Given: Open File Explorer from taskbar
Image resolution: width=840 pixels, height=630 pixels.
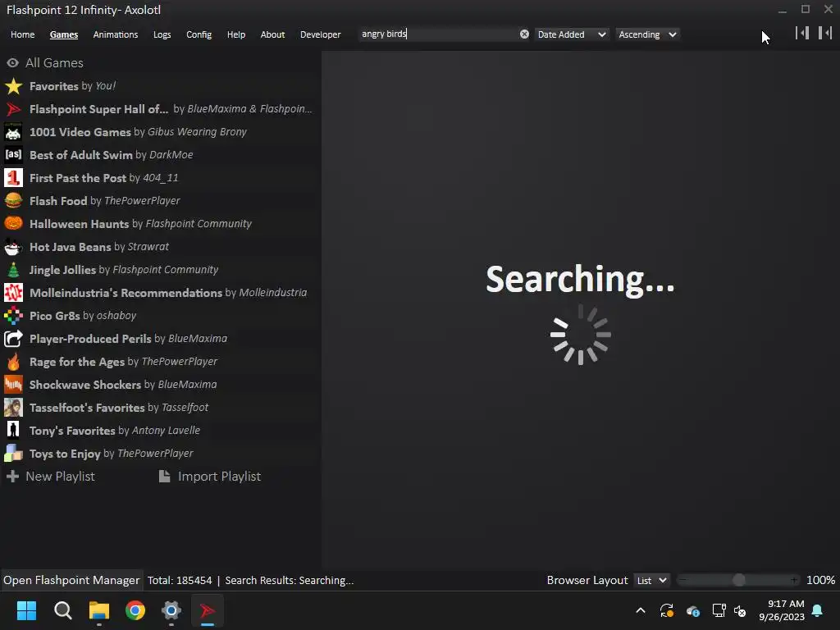Looking at the screenshot, I should coord(99,610).
